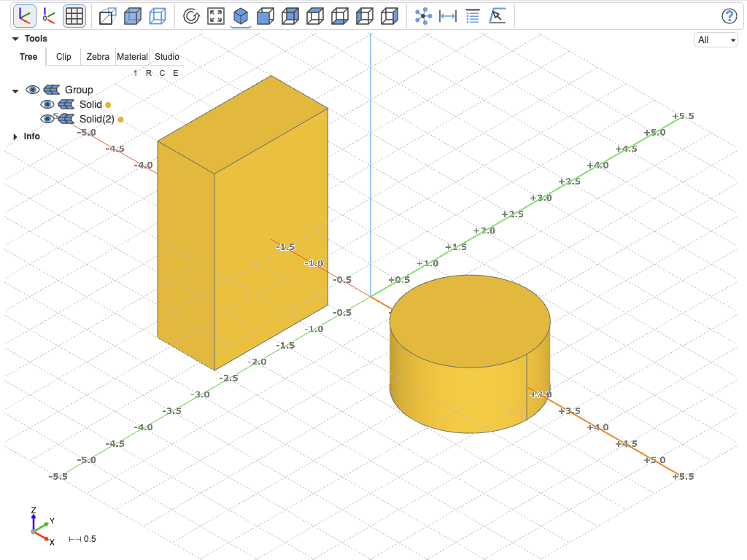Open the help question mark
Image resolution: width=747 pixels, height=560 pixels.
(729, 16)
